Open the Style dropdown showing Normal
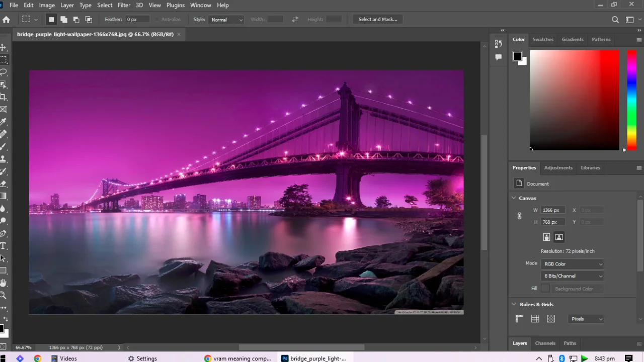644x362 pixels. [226, 20]
